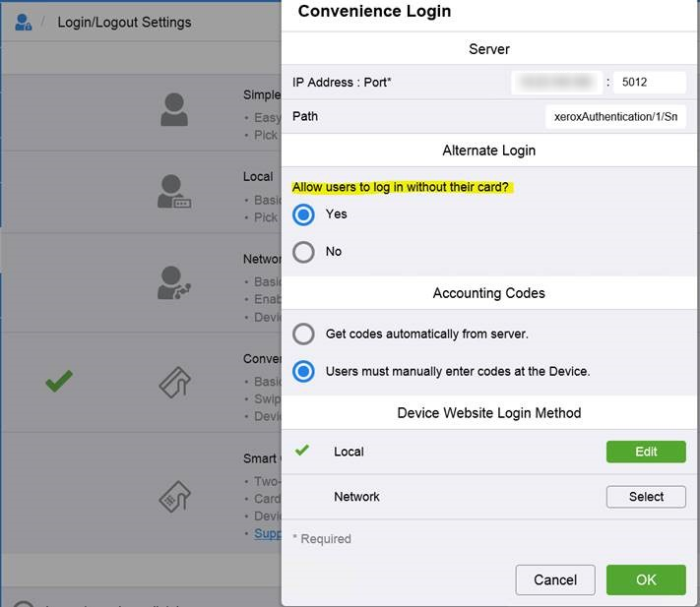
Task: Click the IP Address input field
Action: click(556, 83)
